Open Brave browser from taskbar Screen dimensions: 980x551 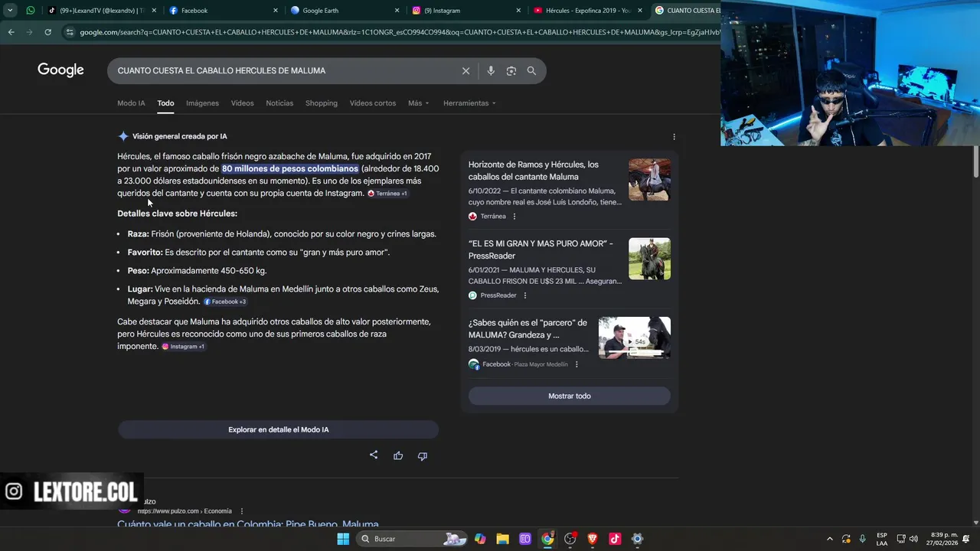pos(592,539)
